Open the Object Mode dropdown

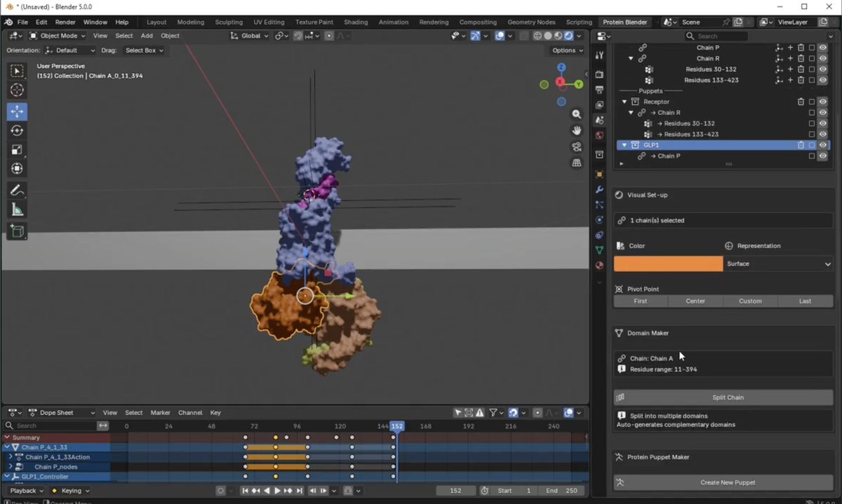pos(59,36)
